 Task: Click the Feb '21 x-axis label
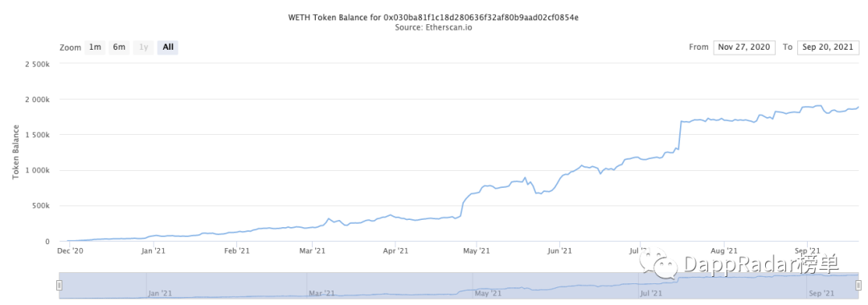(236, 251)
